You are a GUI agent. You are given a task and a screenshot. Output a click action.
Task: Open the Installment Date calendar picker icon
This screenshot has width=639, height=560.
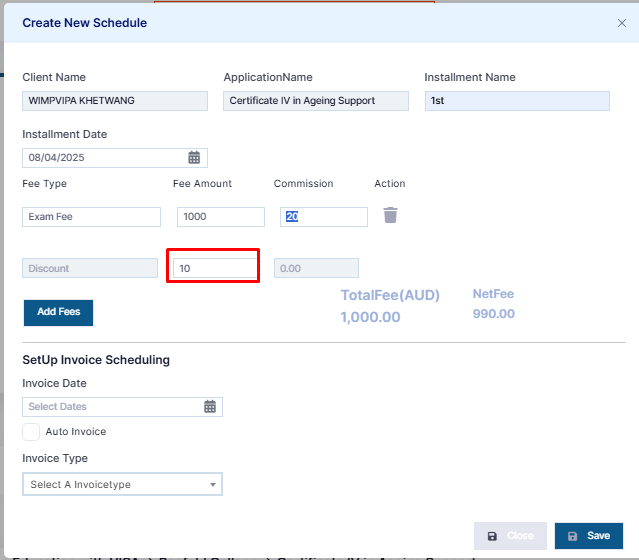(194, 157)
